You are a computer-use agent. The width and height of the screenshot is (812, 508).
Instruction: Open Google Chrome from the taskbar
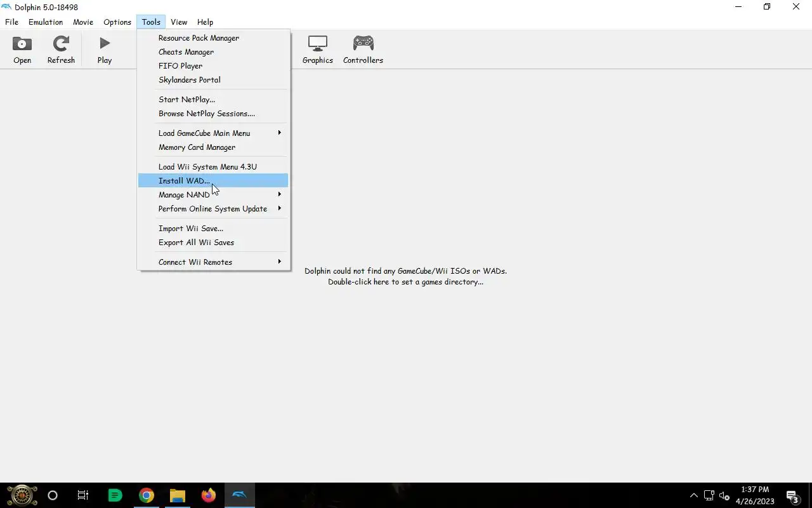(x=146, y=495)
